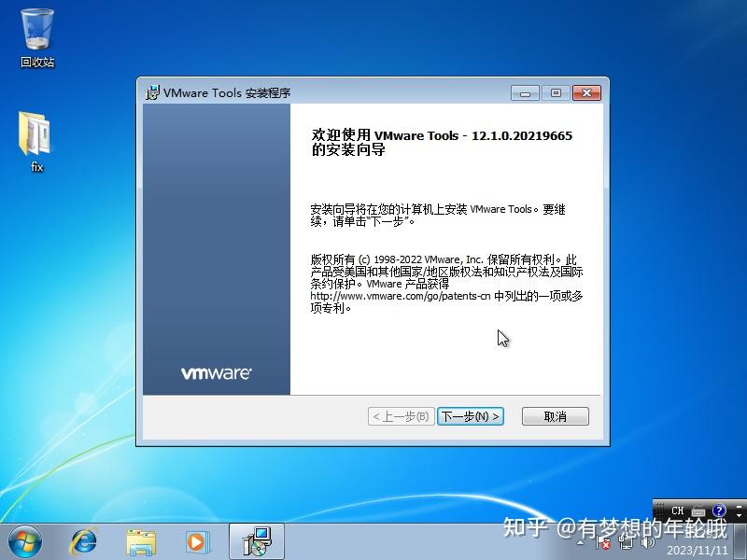Open Windows Explorer from the taskbar

[140, 541]
